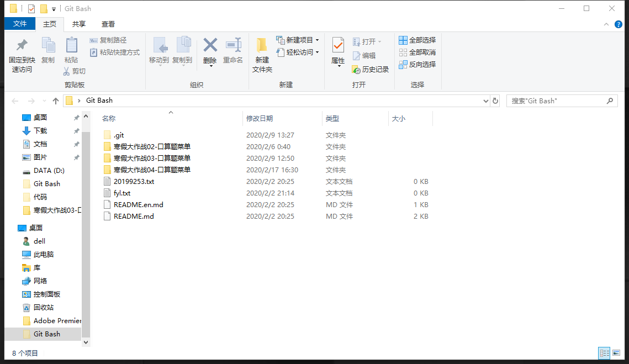Image resolution: width=629 pixels, height=364 pixels.
Task: Click the Up one level arrow
Action: pos(56,101)
